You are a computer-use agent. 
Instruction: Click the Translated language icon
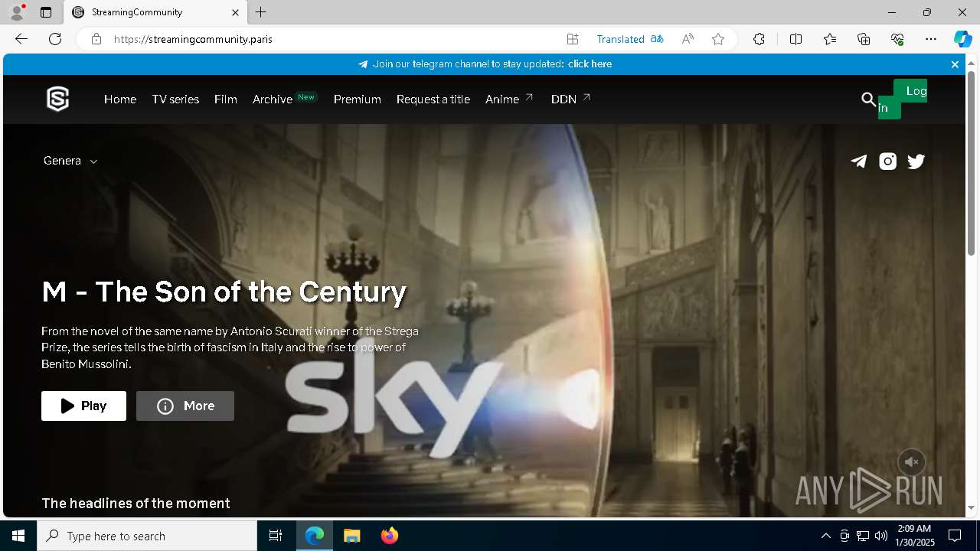coord(657,39)
